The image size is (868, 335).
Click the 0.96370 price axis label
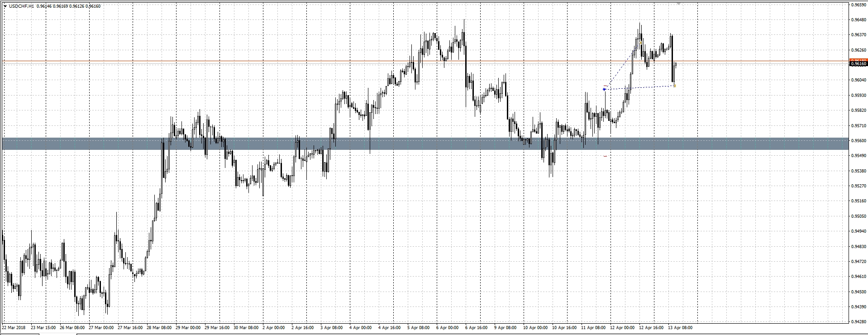pyautogui.click(x=858, y=35)
